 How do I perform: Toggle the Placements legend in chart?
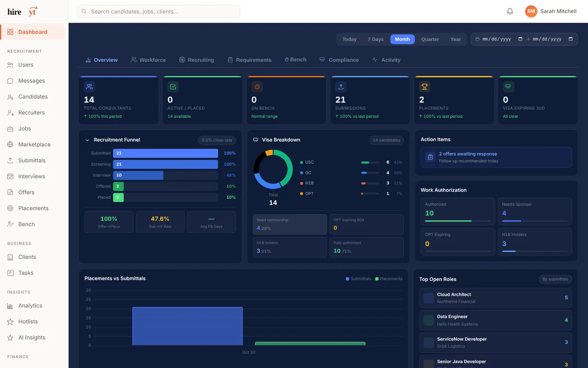point(389,279)
